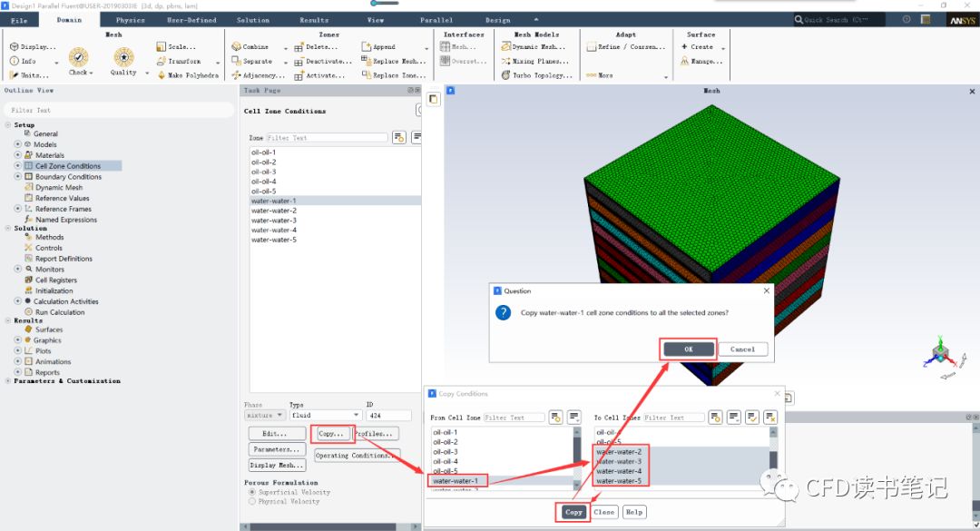The height and width of the screenshot is (531, 980).
Task: Open the Units settings
Action: point(29,75)
